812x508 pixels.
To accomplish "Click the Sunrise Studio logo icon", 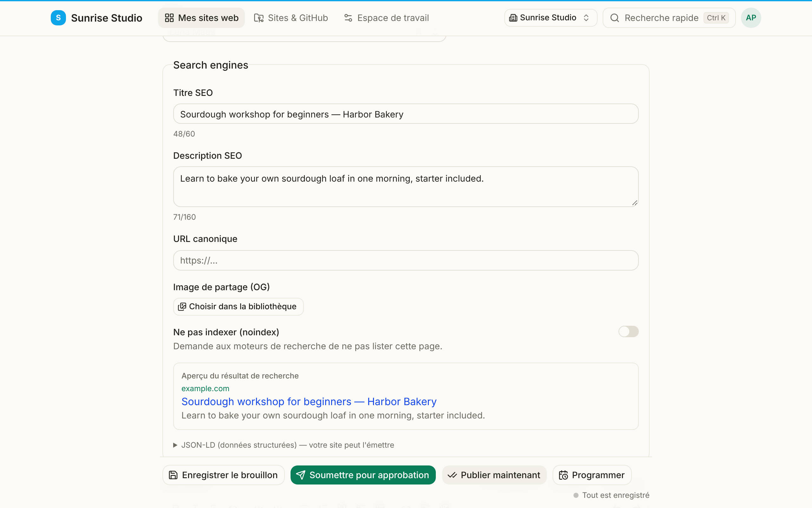I will coord(58,18).
